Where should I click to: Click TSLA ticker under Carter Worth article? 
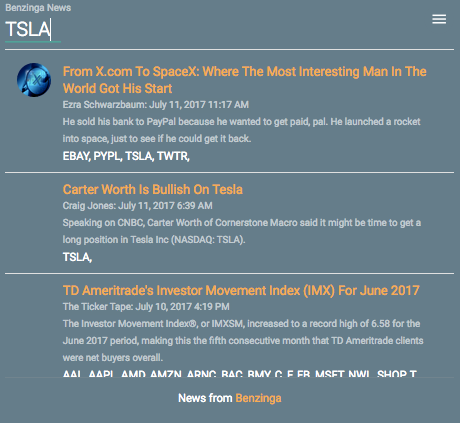coord(77,257)
